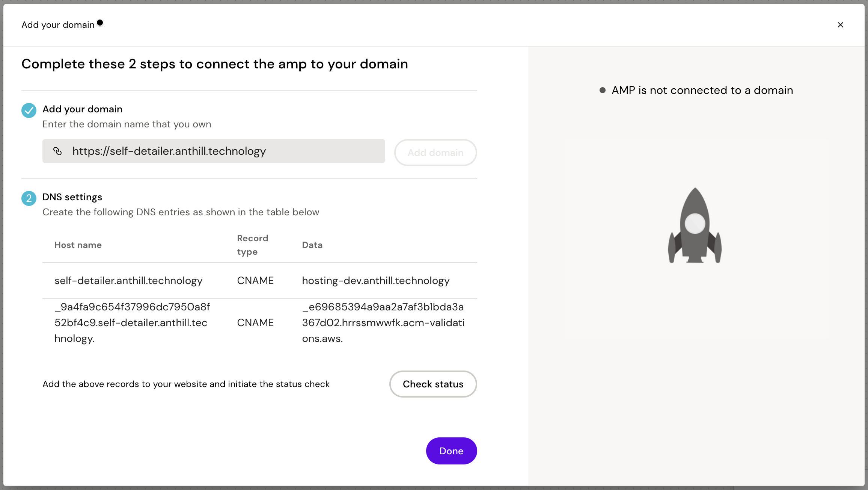Click the acm-validations.aws data value
Viewport: 868px width, 490px height.
[383, 322]
